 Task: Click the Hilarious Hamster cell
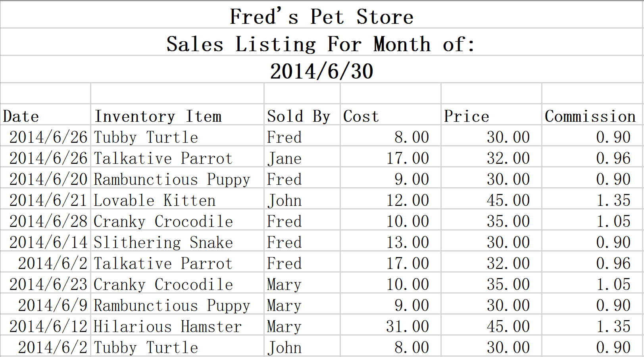coord(177,325)
